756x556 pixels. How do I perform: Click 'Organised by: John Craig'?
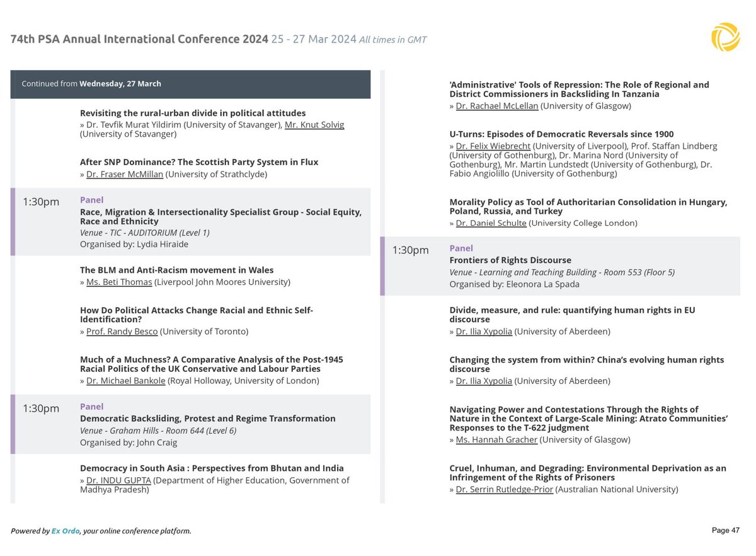(x=129, y=443)
